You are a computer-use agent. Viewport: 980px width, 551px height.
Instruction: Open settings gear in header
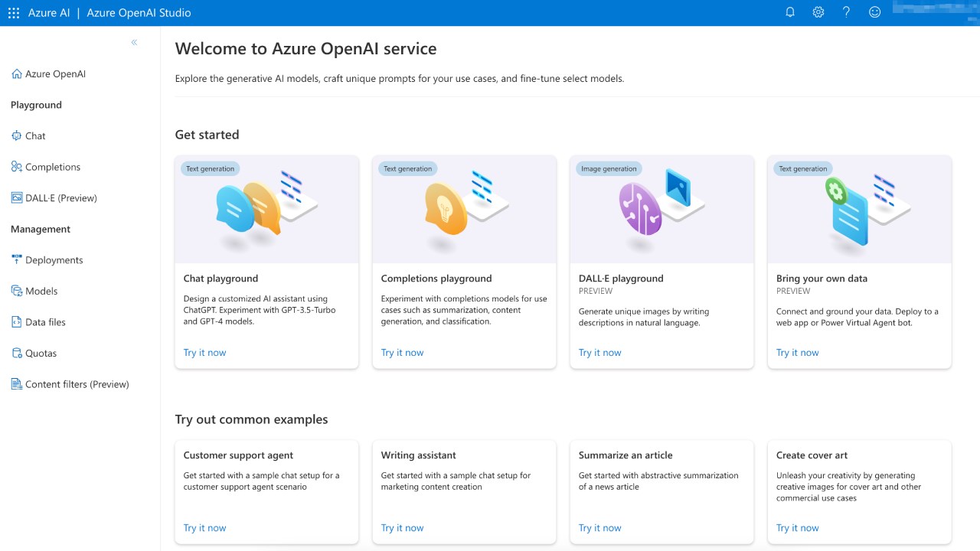(818, 13)
